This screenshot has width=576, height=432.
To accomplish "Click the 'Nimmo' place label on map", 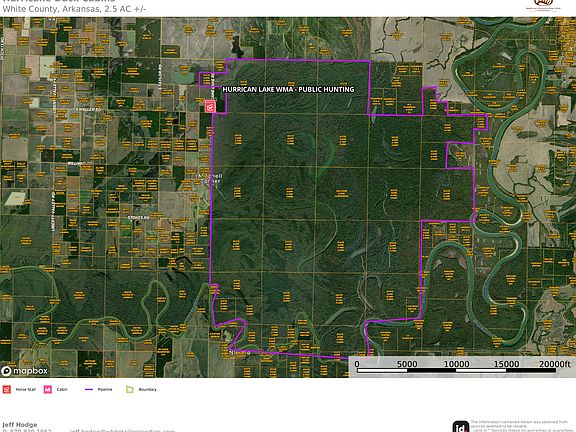I will coord(240,353).
